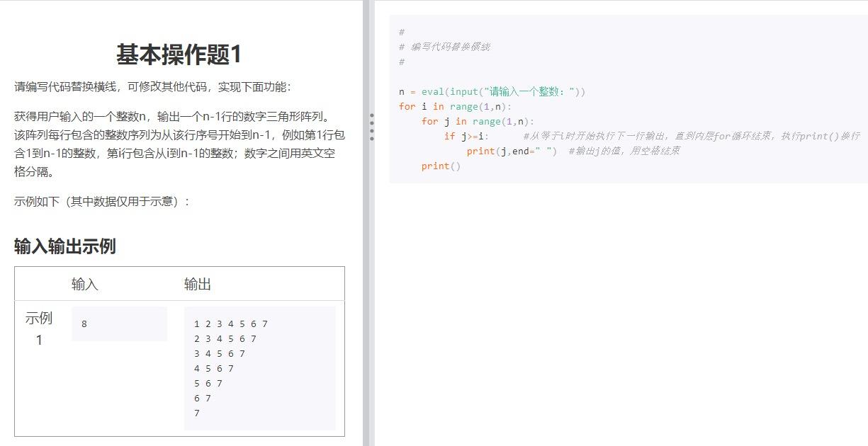Click the final print() code line
Viewport: 868px width, 446px height.
441,166
